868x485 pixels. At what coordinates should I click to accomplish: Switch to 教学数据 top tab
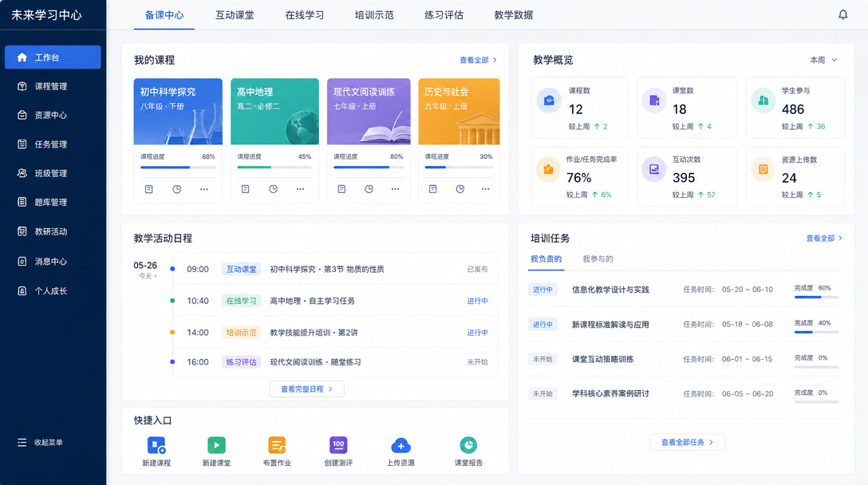click(x=513, y=15)
